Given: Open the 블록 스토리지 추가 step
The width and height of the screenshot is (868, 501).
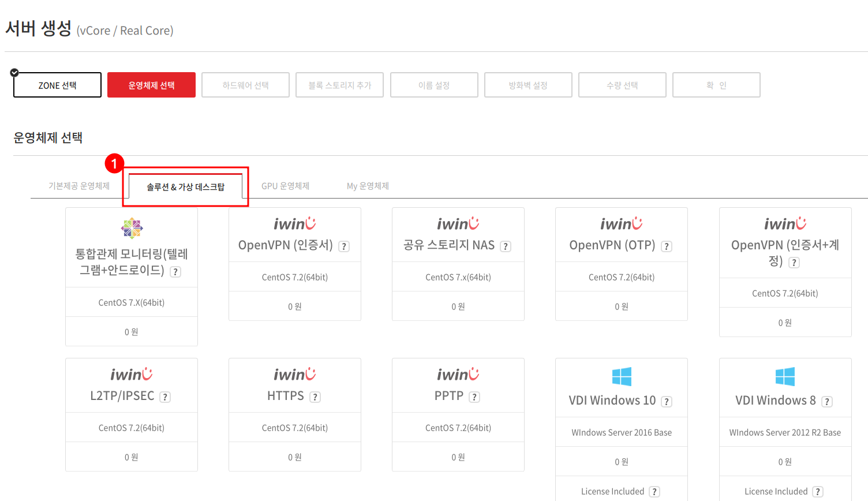Looking at the screenshot, I should 339,85.
